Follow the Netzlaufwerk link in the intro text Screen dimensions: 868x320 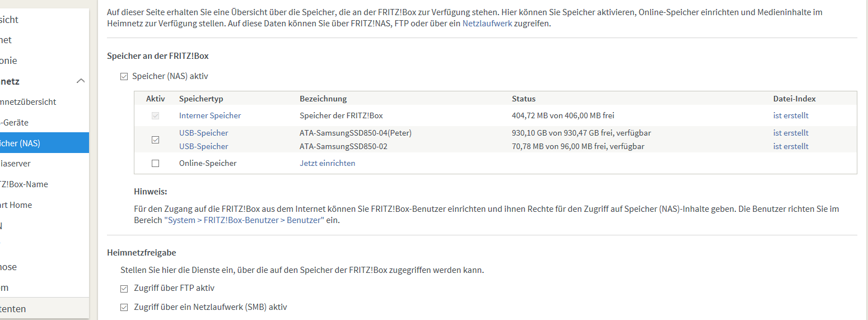pyautogui.click(x=487, y=24)
